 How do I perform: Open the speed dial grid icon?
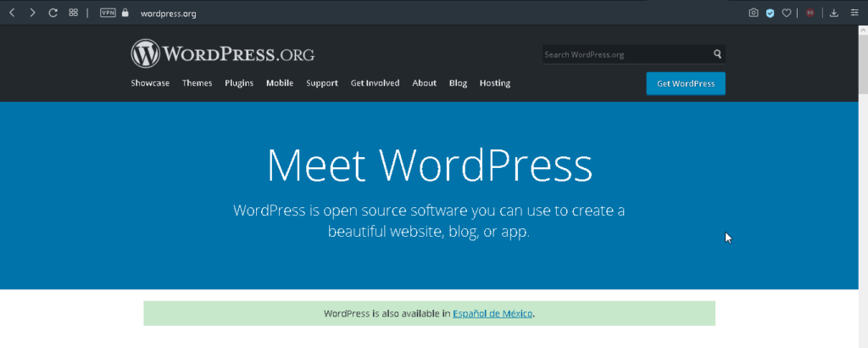(x=73, y=13)
